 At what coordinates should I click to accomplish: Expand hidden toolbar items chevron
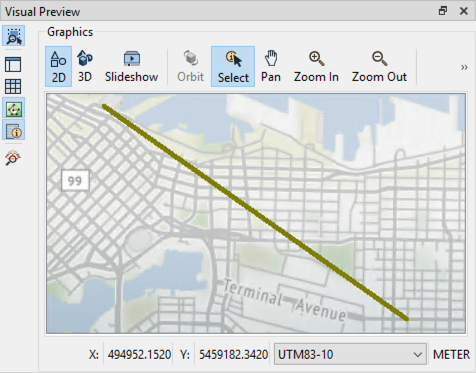pyautogui.click(x=464, y=68)
